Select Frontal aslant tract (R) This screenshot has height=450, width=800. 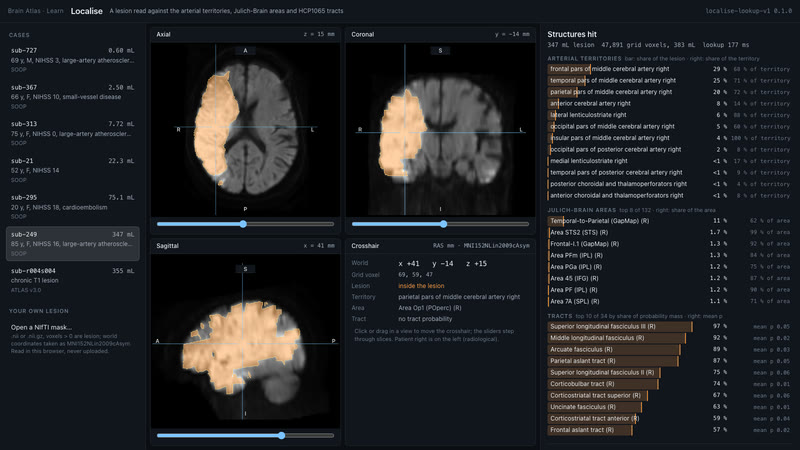point(668,430)
